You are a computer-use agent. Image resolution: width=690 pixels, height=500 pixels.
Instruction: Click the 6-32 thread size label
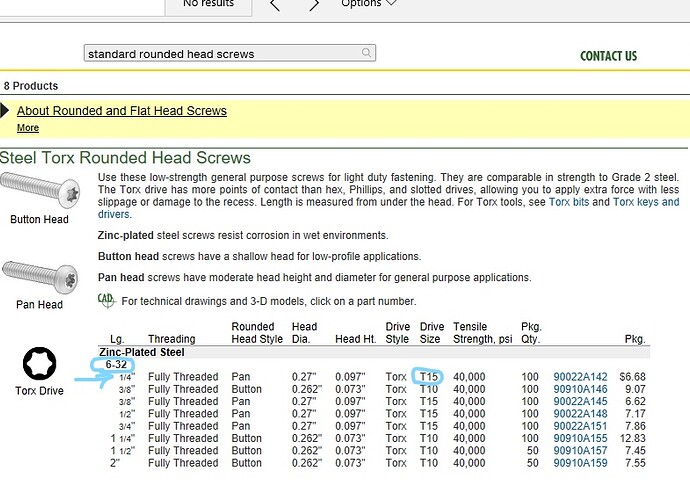(116, 364)
